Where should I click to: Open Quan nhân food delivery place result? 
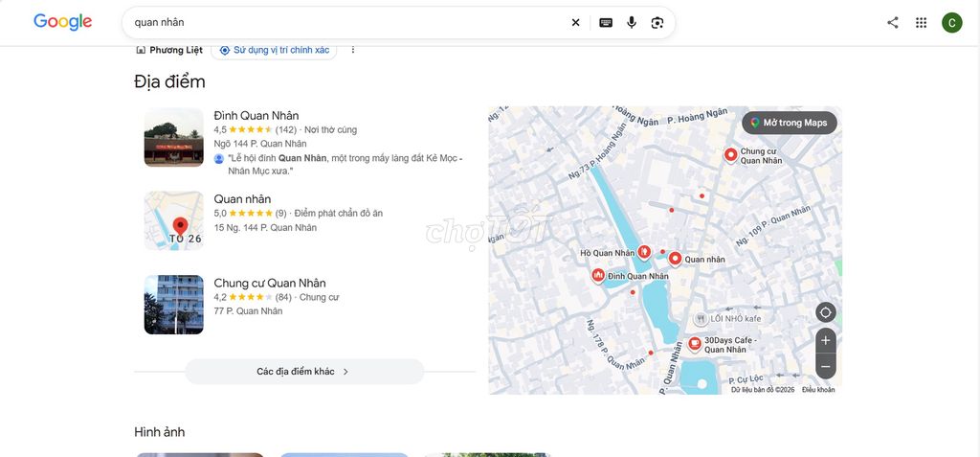tap(242, 199)
